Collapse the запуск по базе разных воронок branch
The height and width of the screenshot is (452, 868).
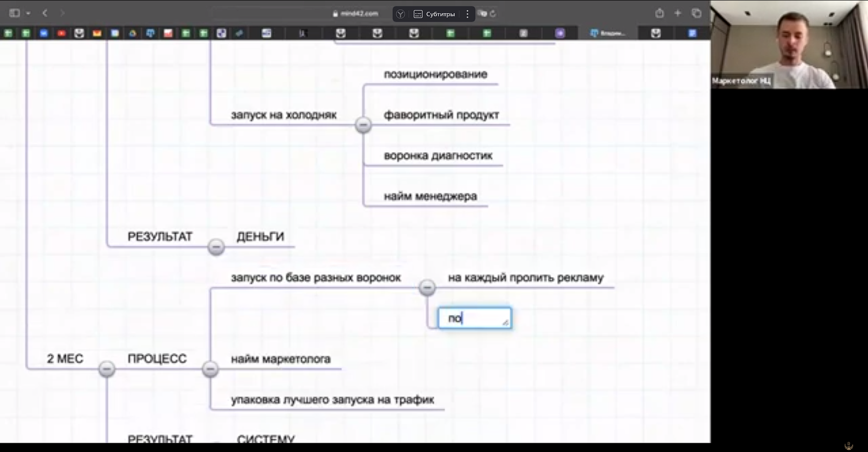tap(427, 287)
